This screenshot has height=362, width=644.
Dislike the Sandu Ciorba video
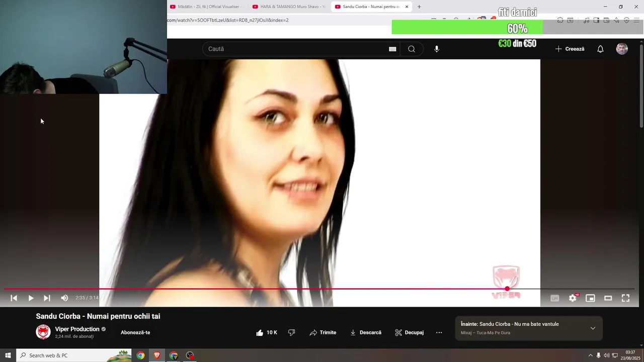click(291, 332)
